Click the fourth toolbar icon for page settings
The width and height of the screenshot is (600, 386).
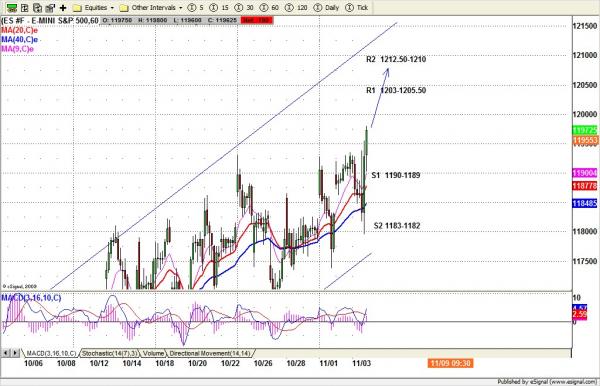pyautogui.click(x=50, y=8)
